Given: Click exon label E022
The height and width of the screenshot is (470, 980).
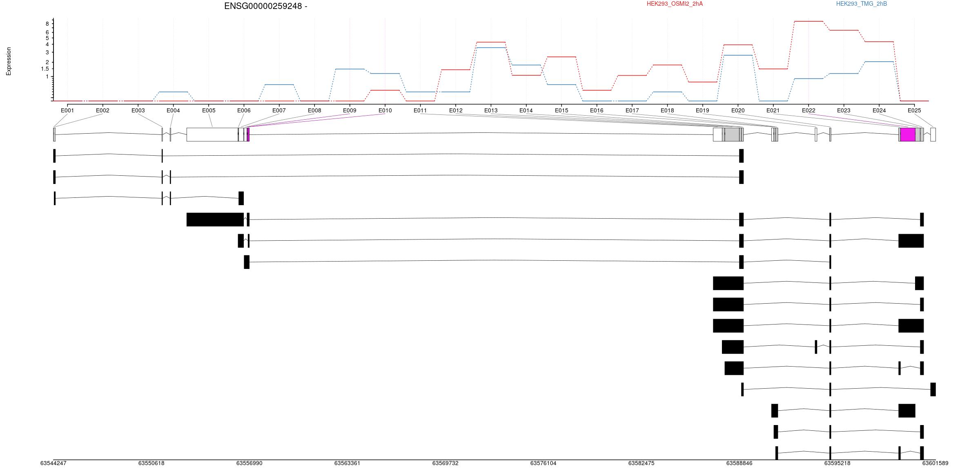Looking at the screenshot, I should coord(808,110).
